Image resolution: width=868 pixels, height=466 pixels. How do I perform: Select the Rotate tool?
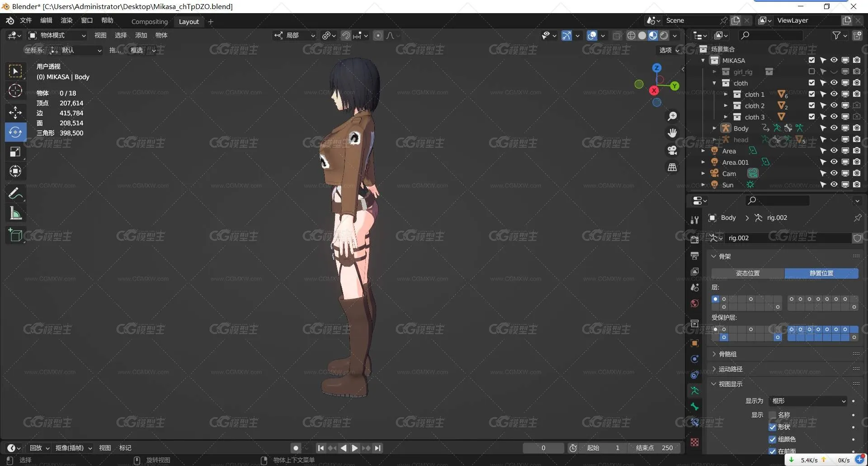tap(15, 132)
